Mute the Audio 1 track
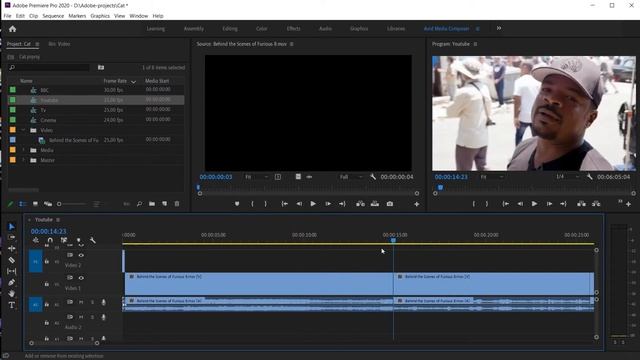 pos(81,302)
